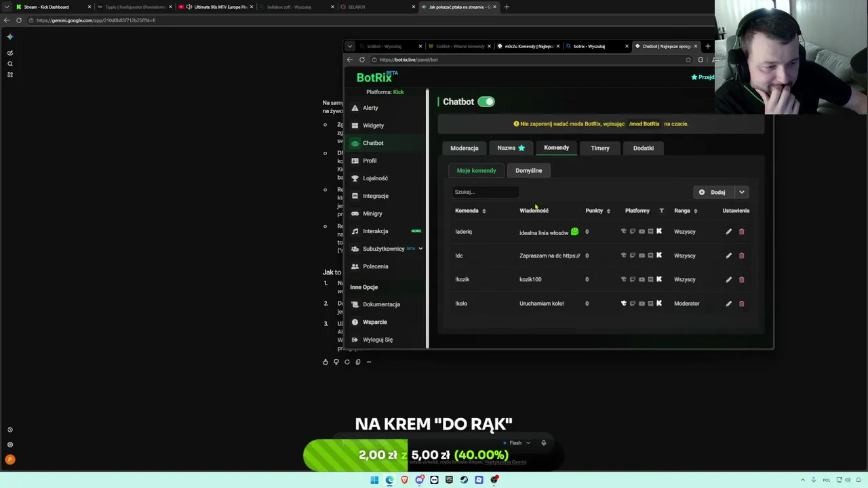868x488 pixels.
Task: Switch to the Stream - Kick Dashboard tab
Action: pos(53,7)
